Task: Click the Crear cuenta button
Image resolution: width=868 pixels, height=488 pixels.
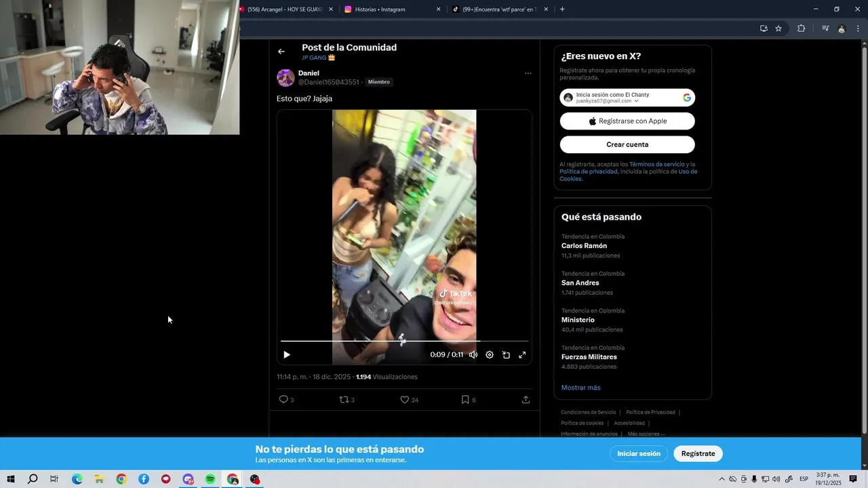Action: [x=627, y=144]
